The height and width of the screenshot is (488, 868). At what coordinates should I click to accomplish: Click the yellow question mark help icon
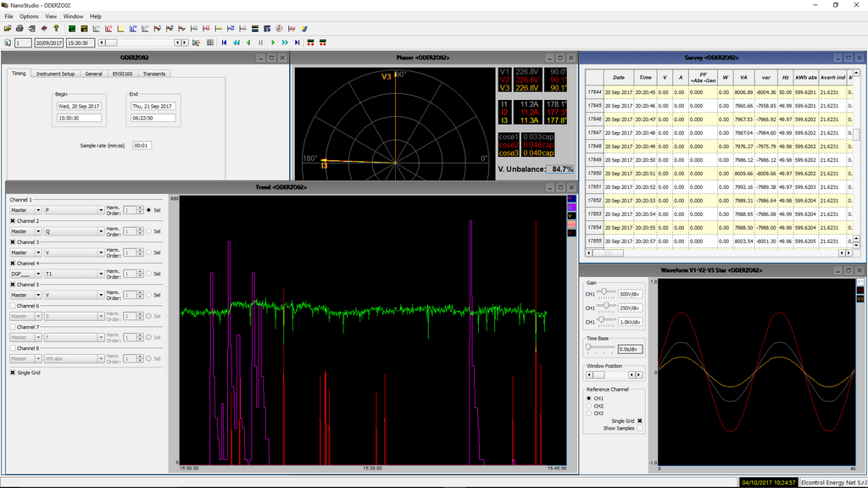56,28
